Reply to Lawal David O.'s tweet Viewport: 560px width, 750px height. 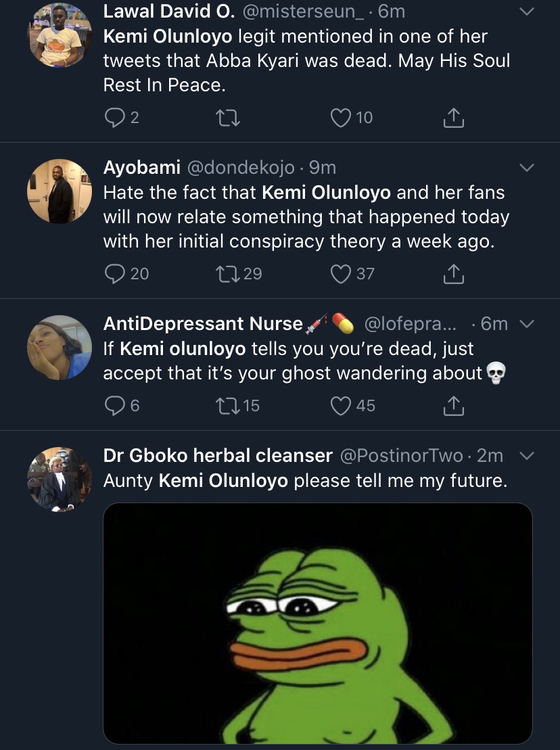point(114,118)
